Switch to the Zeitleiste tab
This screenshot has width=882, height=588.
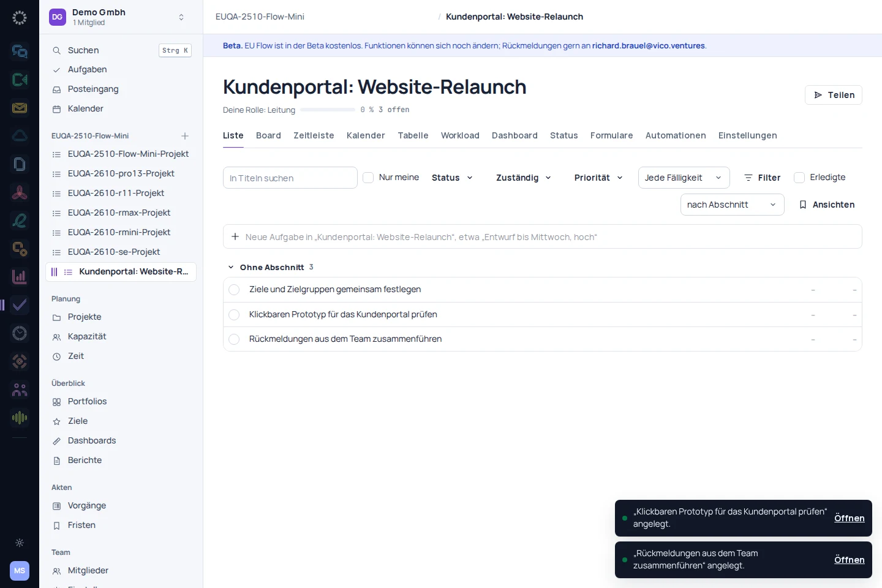click(314, 135)
